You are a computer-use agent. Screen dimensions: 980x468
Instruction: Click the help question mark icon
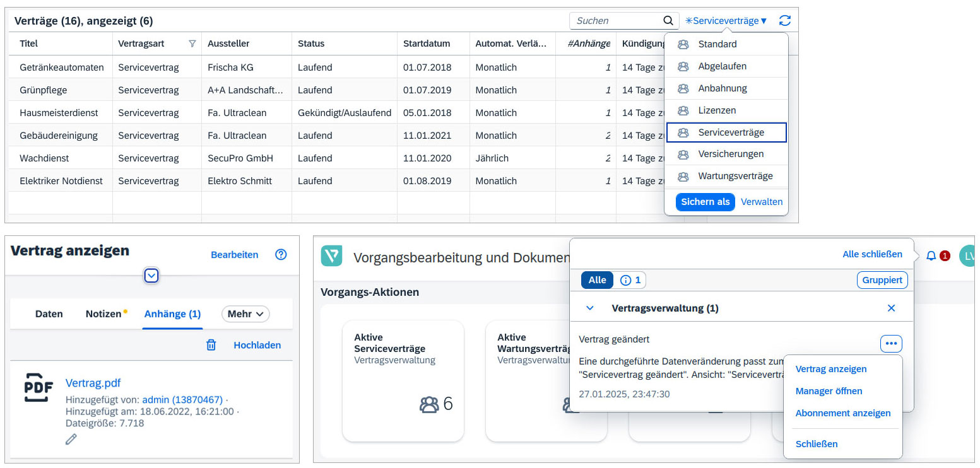tap(281, 255)
